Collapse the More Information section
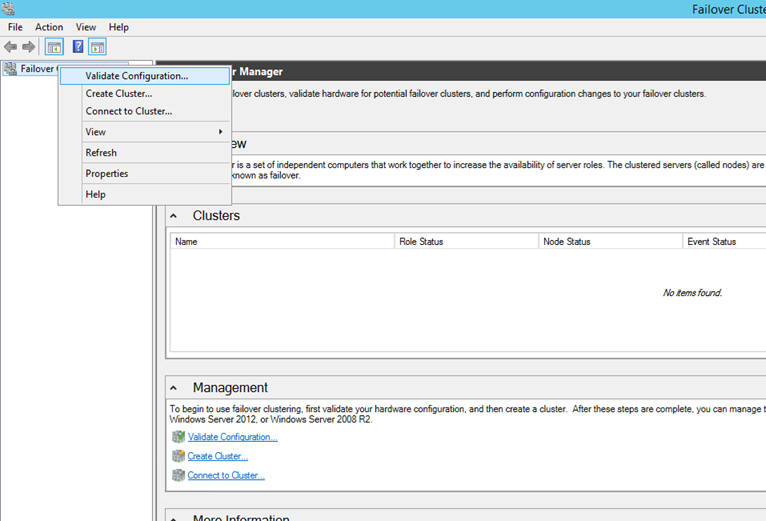This screenshot has height=521, width=766. (173, 519)
